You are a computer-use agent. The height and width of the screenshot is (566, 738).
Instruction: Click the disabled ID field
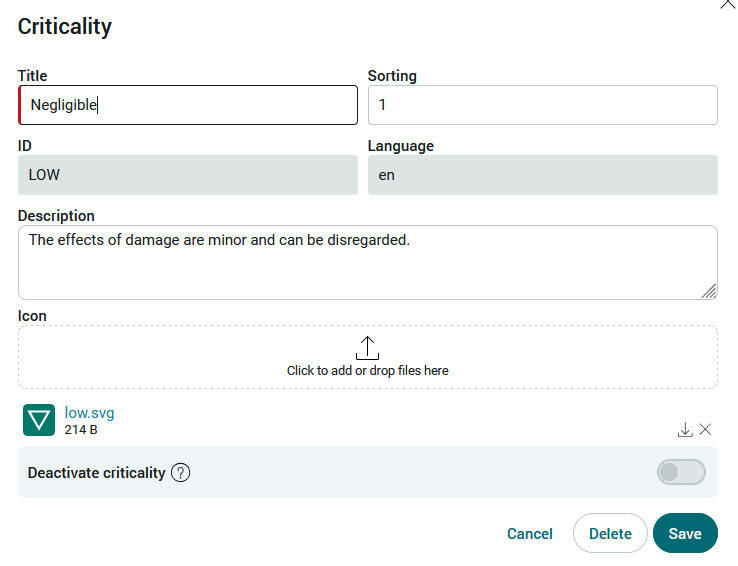point(188,175)
